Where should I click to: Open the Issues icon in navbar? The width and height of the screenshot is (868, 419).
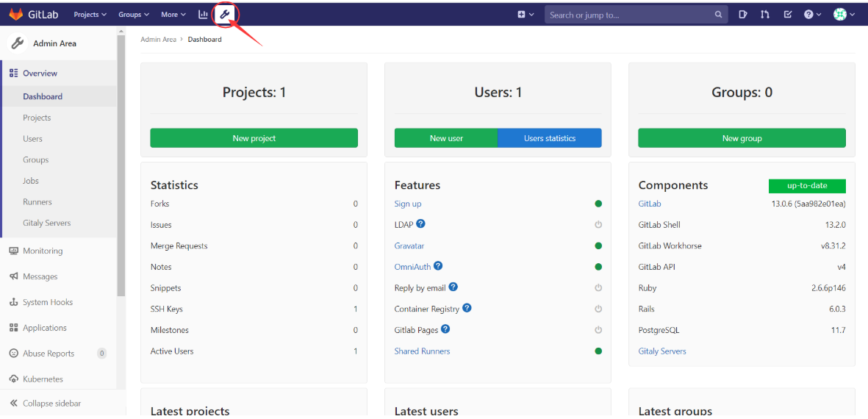pos(743,14)
